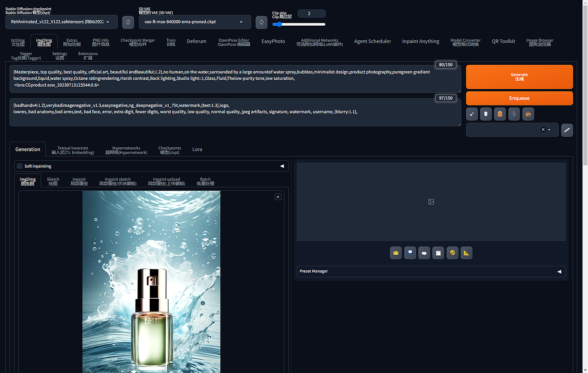Switch to the QR Toolkit tab
Image resolution: width=588 pixels, height=373 pixels.
[503, 41]
